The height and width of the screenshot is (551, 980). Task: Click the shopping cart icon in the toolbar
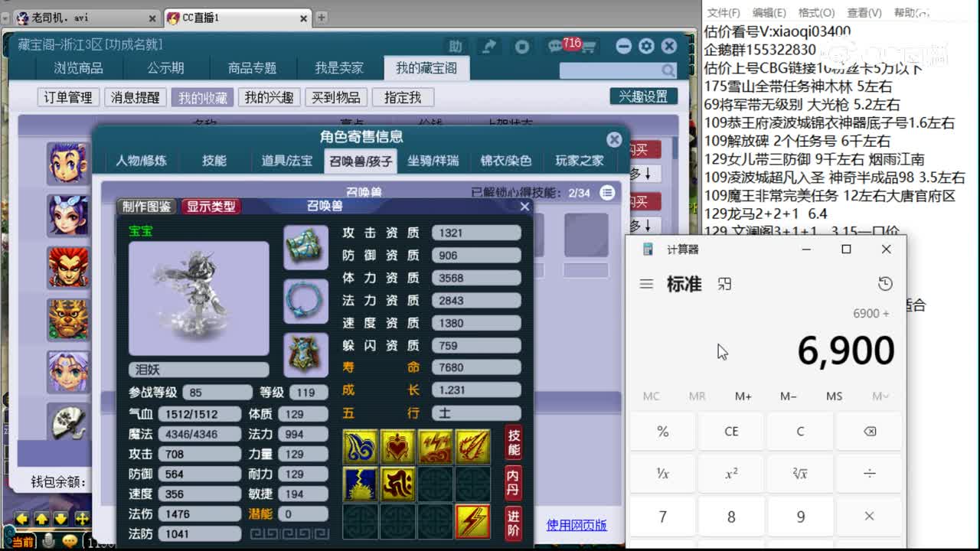tap(590, 47)
